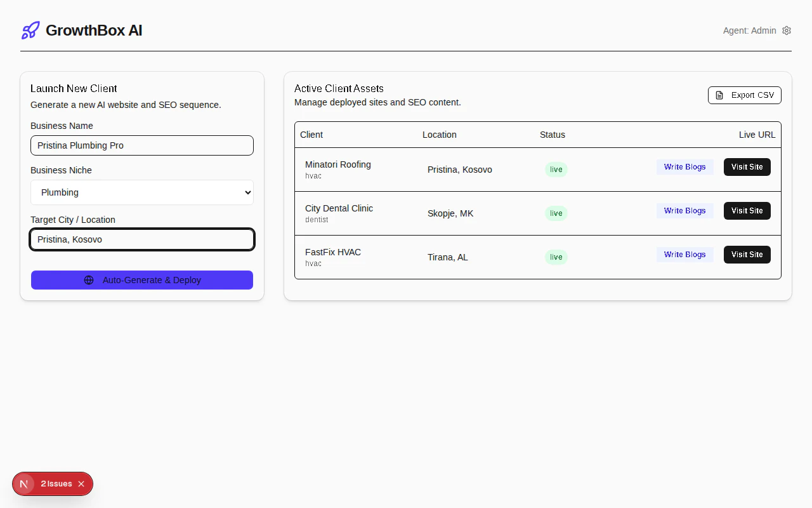Export client assets as CSV
The height and width of the screenshot is (508, 812).
pos(745,95)
